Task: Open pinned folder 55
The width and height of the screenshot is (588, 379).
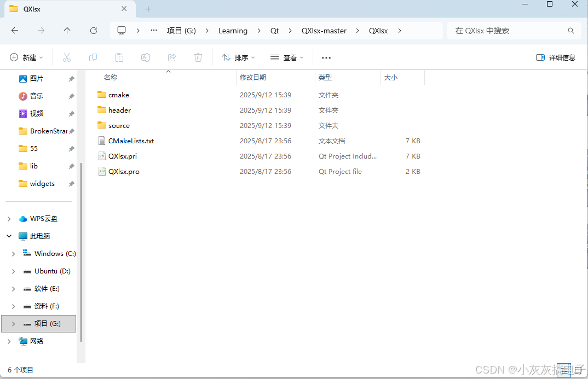Action: (28, 149)
